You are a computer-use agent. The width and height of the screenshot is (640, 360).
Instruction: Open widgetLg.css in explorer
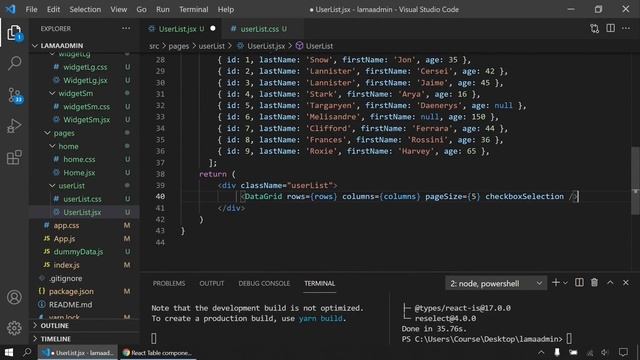pyautogui.click(x=85, y=67)
